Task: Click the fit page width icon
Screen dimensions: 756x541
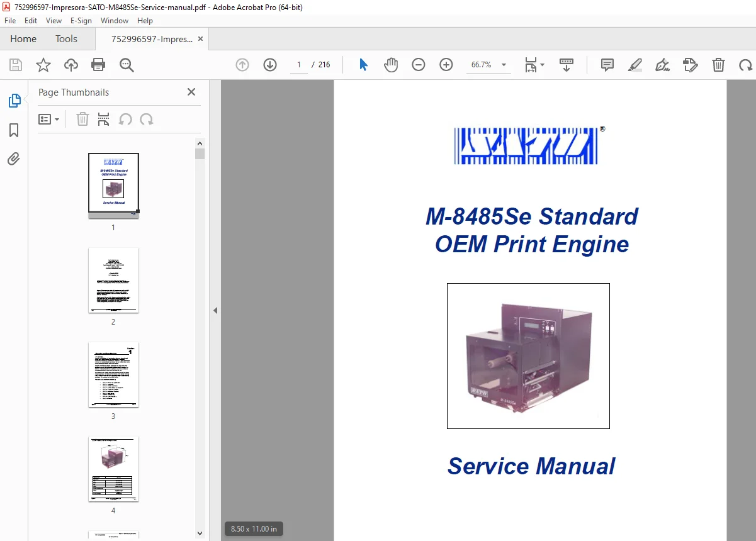Action: 531,65
